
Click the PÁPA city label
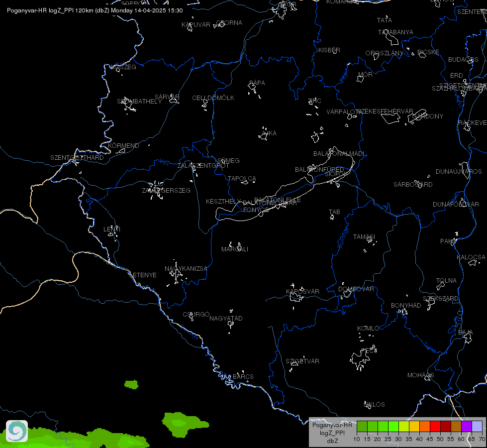pyautogui.click(x=257, y=83)
